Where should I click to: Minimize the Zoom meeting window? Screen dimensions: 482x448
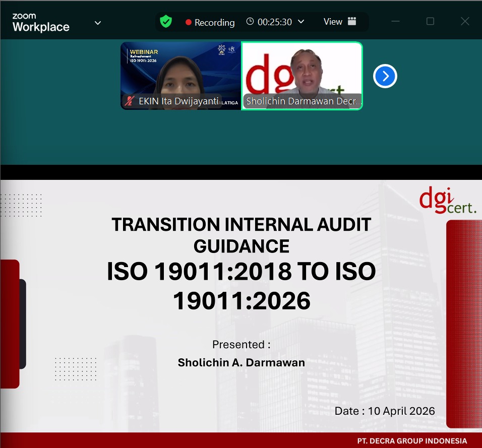point(396,21)
